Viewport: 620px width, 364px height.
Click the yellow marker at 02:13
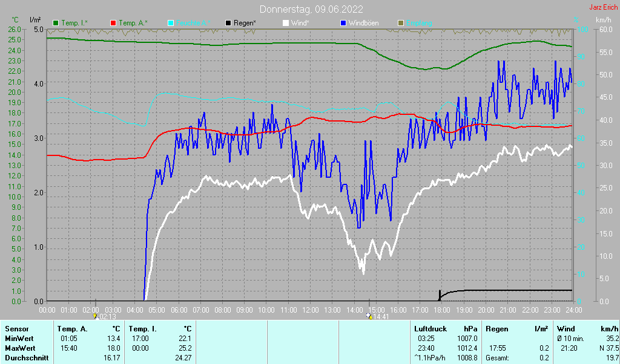[x=95, y=316]
